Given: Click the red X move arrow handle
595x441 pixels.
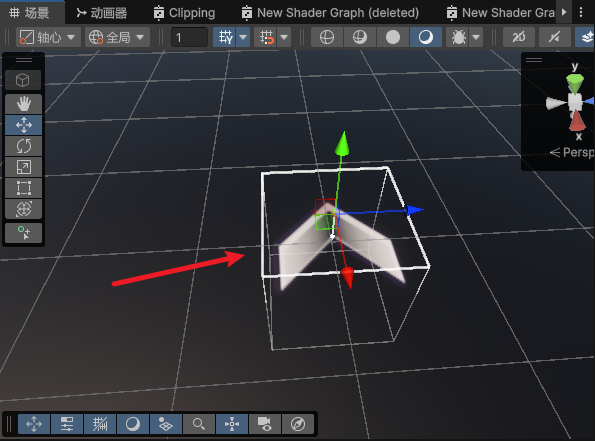Looking at the screenshot, I should click(347, 276).
